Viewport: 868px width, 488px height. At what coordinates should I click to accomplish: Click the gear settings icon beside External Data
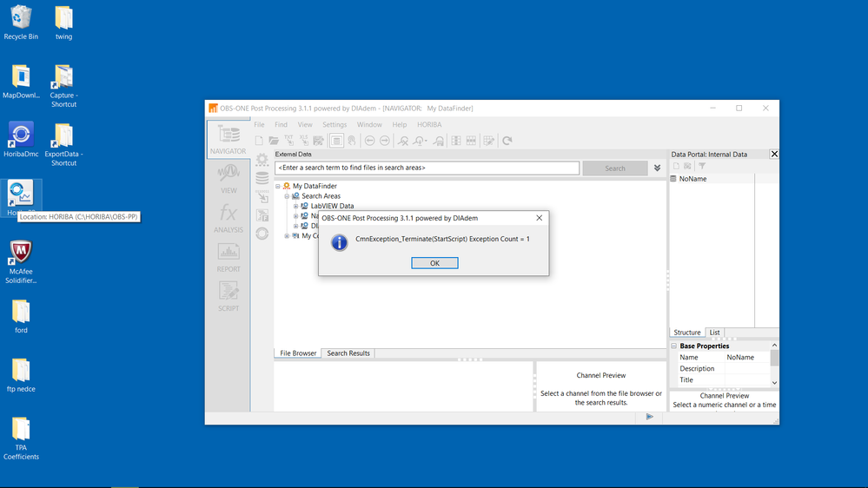[x=262, y=160]
